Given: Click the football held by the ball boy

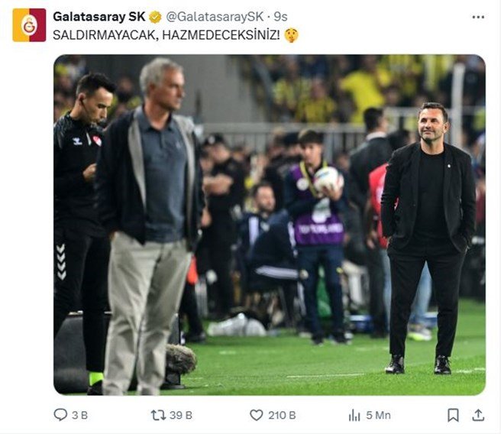Looking at the screenshot, I should click(x=328, y=178).
